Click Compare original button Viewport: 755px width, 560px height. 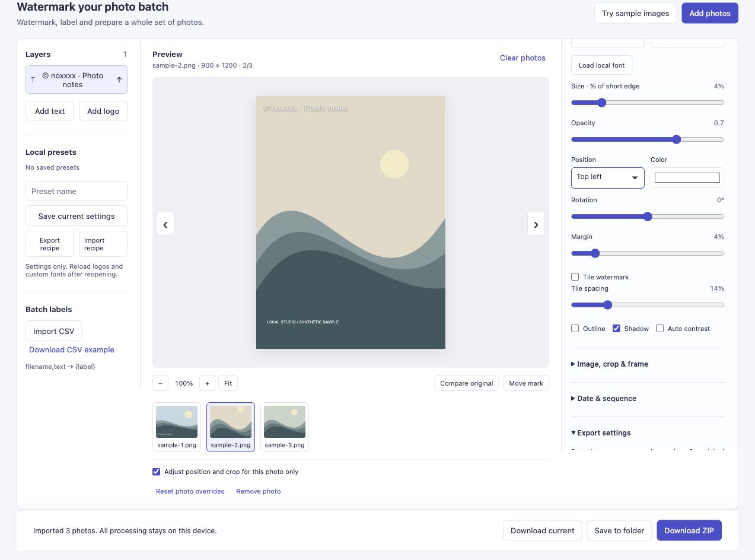click(x=467, y=383)
